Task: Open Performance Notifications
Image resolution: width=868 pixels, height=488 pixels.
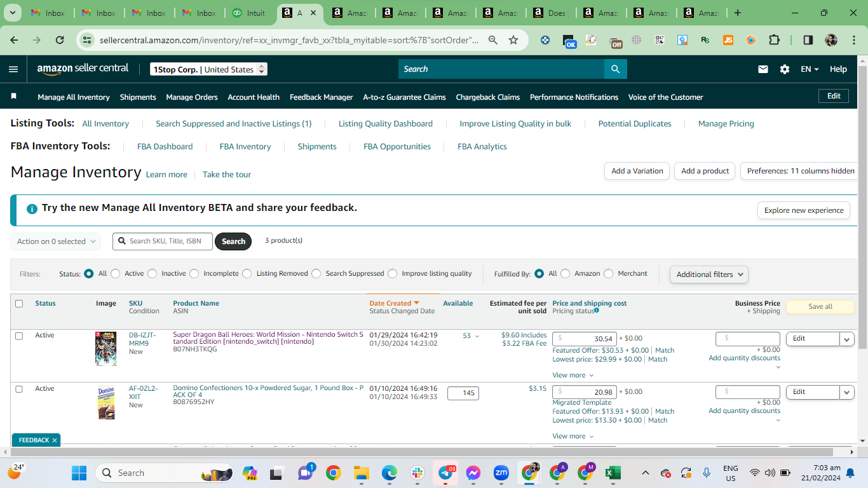Action: [574, 97]
